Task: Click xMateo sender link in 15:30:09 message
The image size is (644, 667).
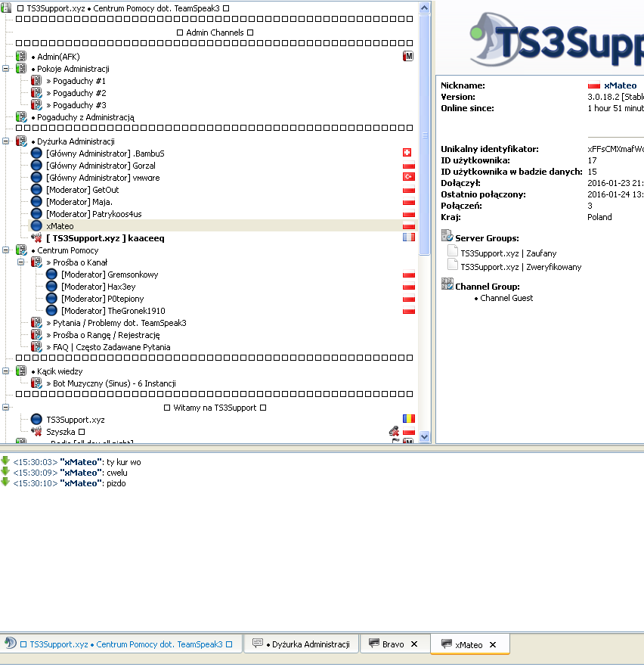Action: pyautogui.click(x=81, y=473)
